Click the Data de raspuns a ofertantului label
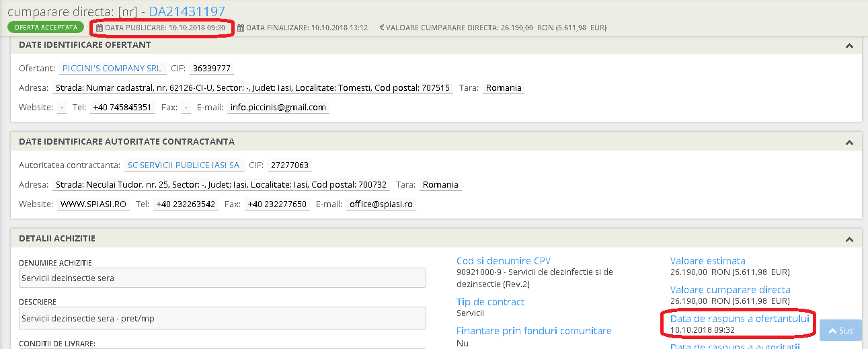 (740, 319)
